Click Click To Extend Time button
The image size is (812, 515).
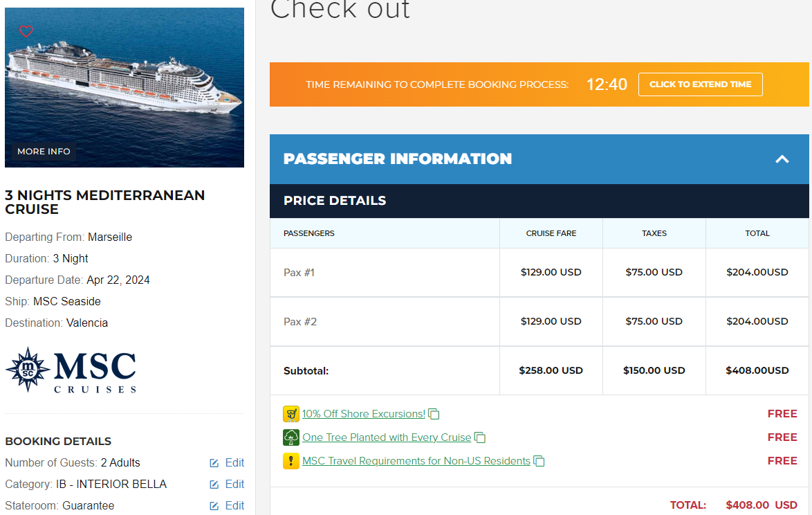pyautogui.click(x=700, y=84)
